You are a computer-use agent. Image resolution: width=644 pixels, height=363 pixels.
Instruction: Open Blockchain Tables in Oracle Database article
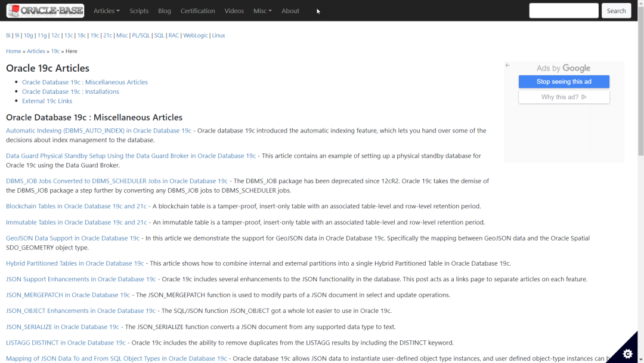(x=76, y=206)
